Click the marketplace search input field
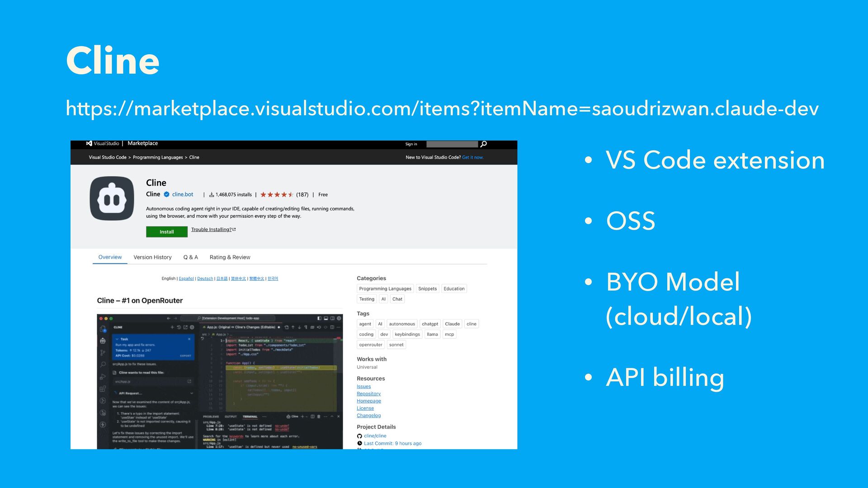This screenshot has width=868, height=488. coord(452,144)
